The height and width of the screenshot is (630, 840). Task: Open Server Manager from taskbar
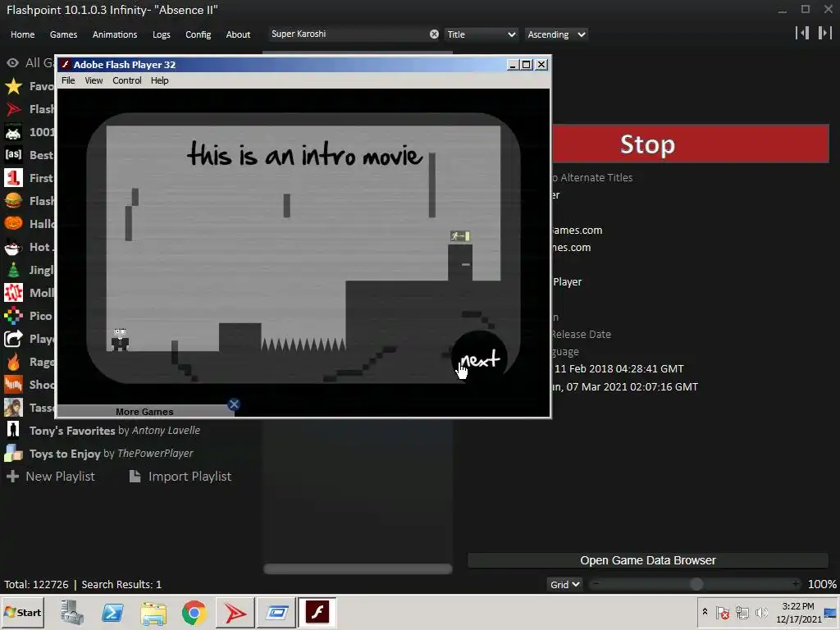pos(72,612)
